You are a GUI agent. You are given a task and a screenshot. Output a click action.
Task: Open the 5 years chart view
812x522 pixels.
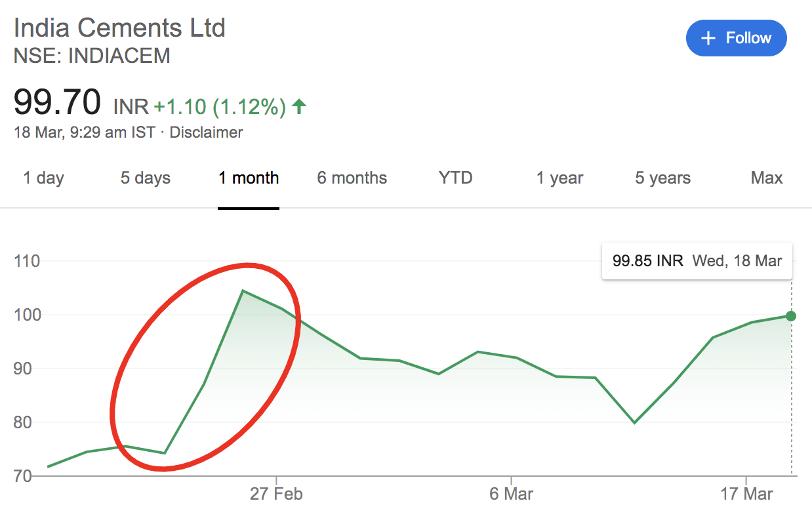(x=662, y=178)
